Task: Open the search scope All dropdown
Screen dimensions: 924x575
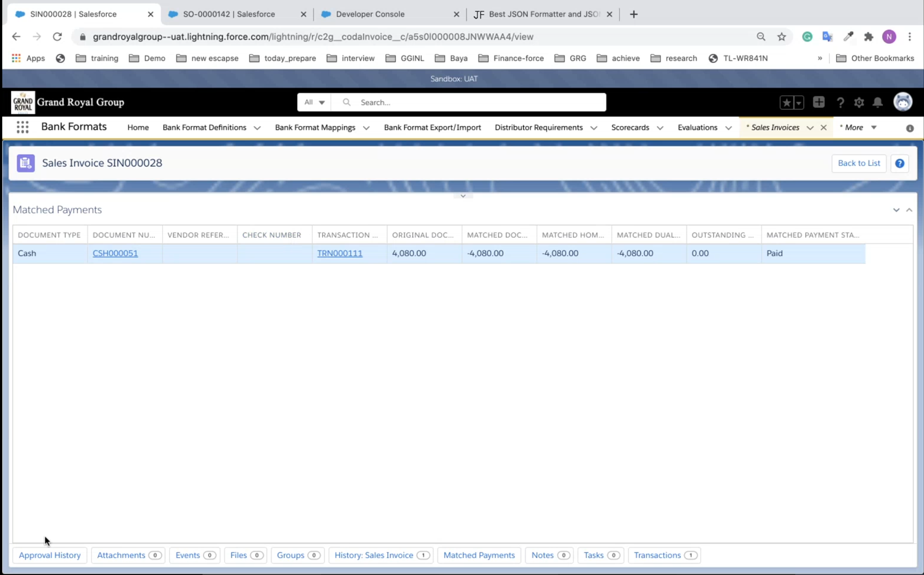Action: pos(314,102)
